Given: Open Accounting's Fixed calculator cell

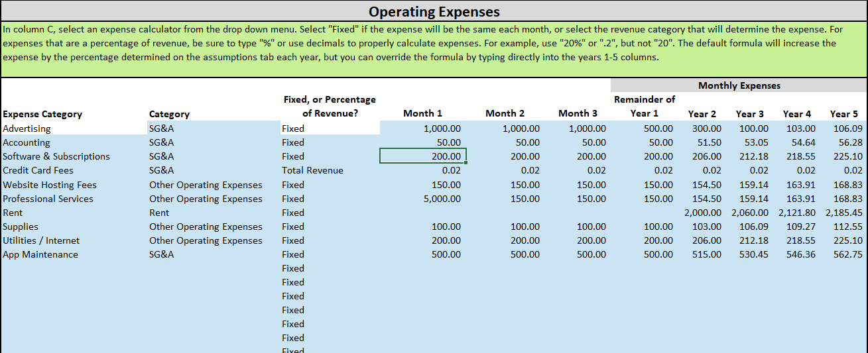Looking at the screenshot, I should click(x=330, y=142).
